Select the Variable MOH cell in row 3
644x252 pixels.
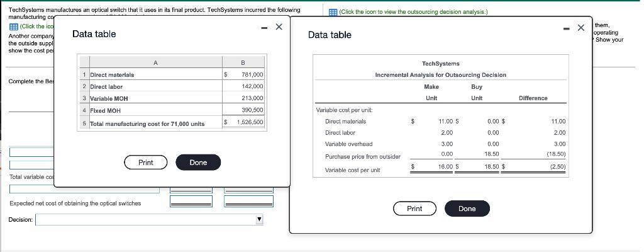tap(156, 98)
